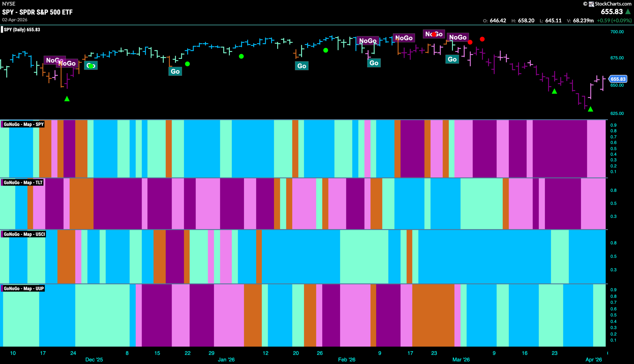Click the NoGo label with red dot near February 23
This screenshot has height=364, width=634.
(x=434, y=34)
